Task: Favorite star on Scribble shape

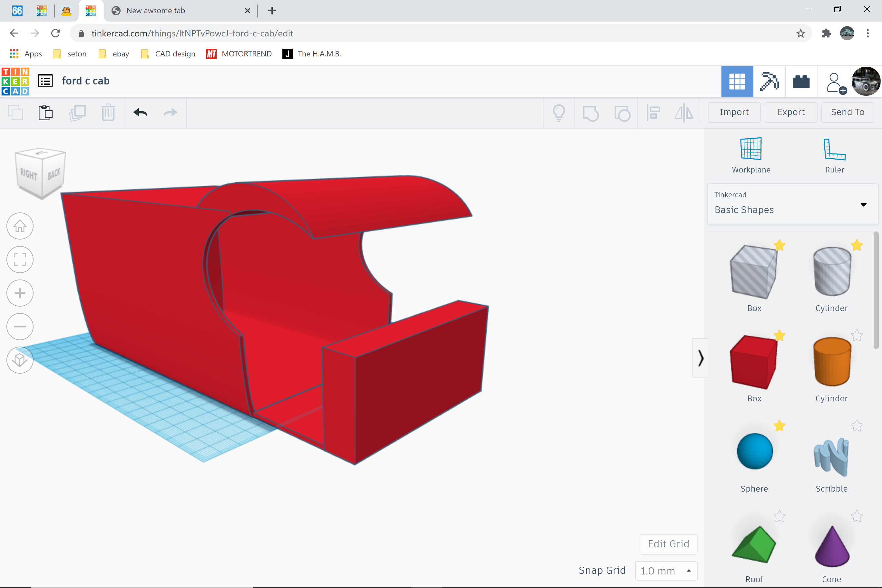Action: [x=857, y=426]
